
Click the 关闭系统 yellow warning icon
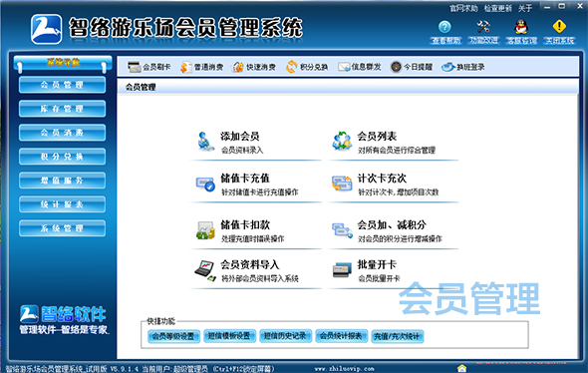[x=559, y=27]
